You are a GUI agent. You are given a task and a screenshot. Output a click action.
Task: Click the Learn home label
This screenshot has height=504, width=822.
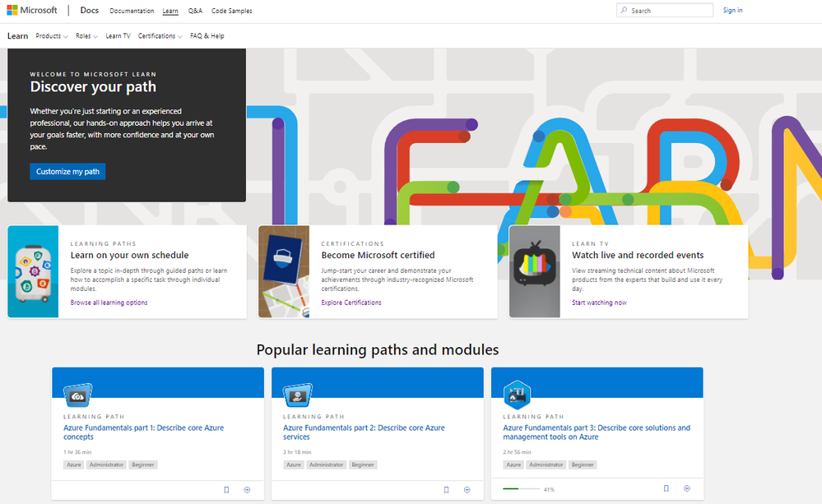click(x=18, y=36)
